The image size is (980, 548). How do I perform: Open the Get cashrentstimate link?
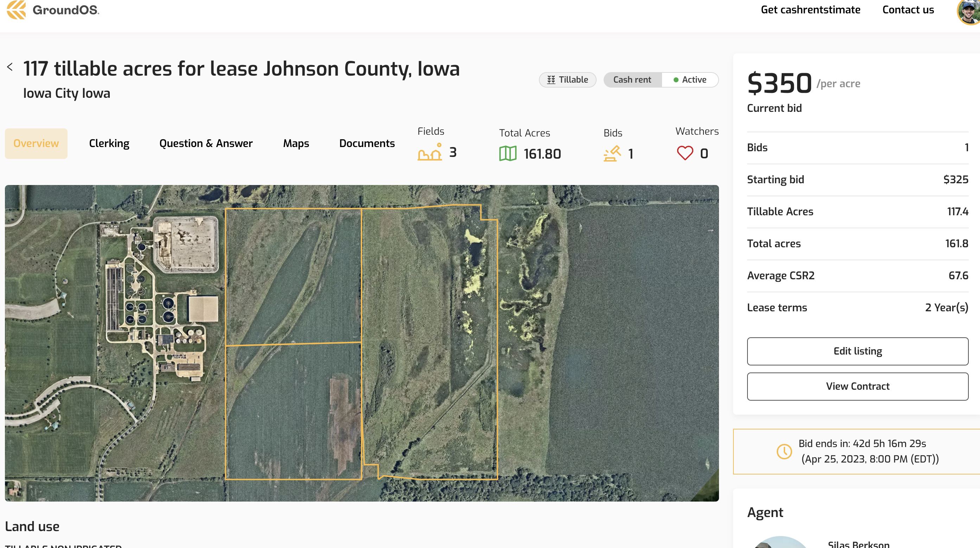(810, 10)
